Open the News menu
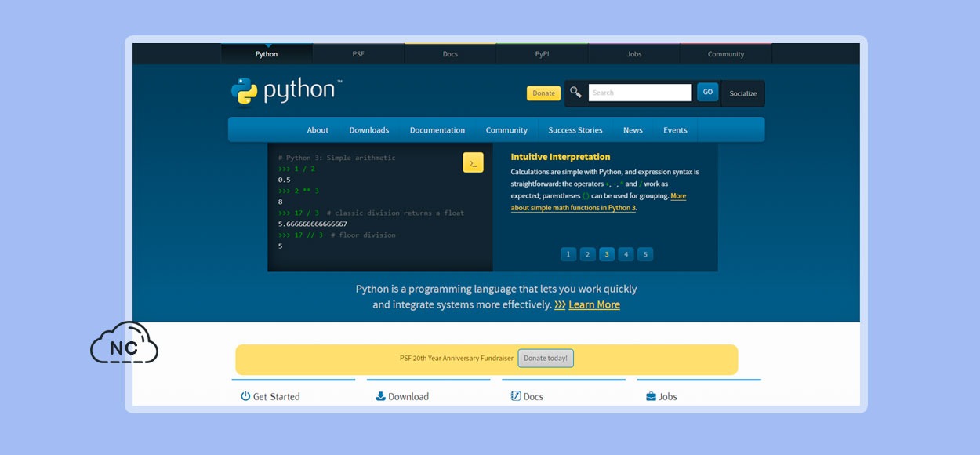 pos(633,130)
